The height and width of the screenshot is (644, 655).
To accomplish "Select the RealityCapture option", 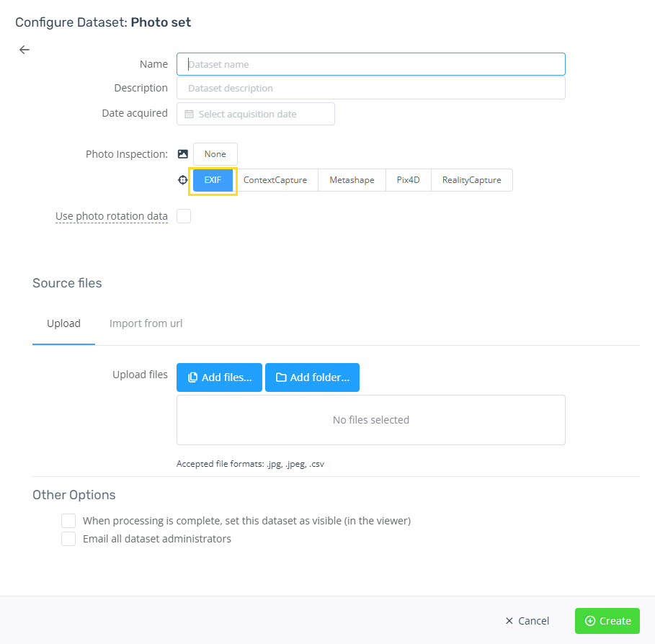I will point(471,179).
